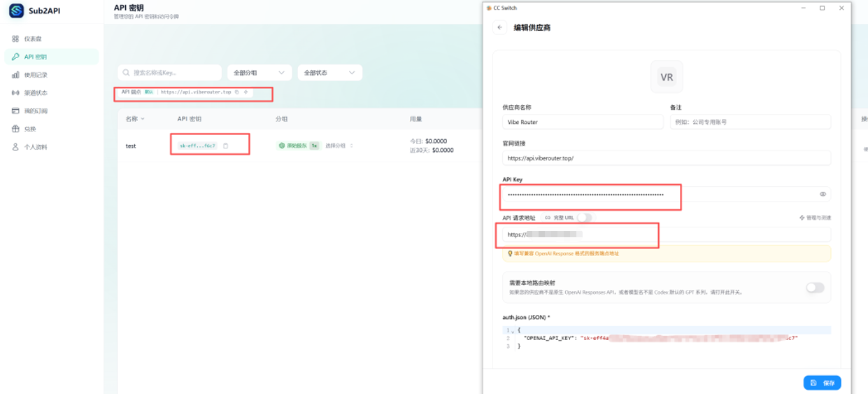This screenshot has width=868, height=394.
Task: Click the 备注 notes input field
Action: click(750, 122)
